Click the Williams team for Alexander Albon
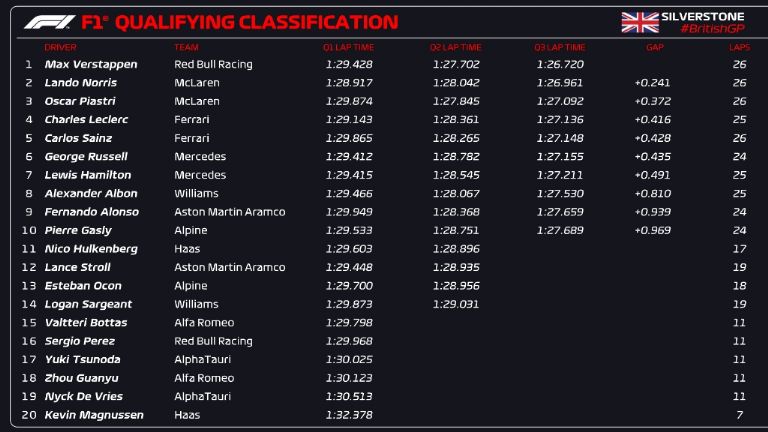The image size is (768, 432). [x=194, y=193]
